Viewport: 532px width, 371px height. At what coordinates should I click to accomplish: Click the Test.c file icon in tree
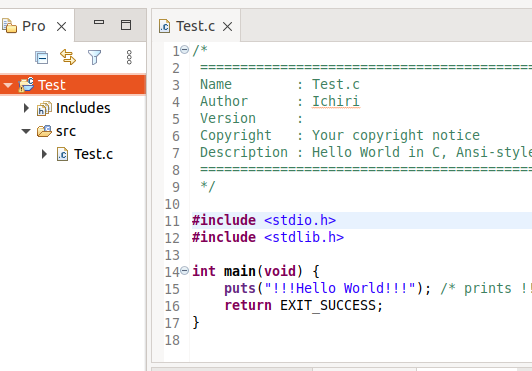(x=62, y=154)
